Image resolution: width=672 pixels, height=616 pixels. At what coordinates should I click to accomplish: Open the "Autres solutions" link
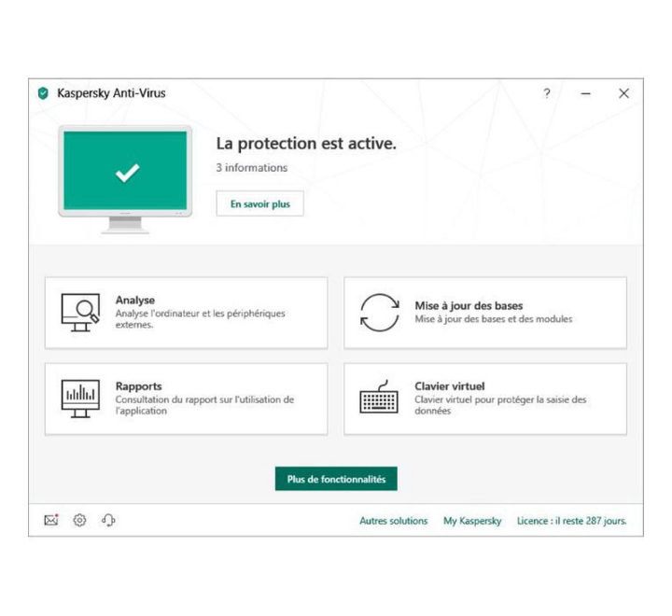pyautogui.click(x=393, y=521)
